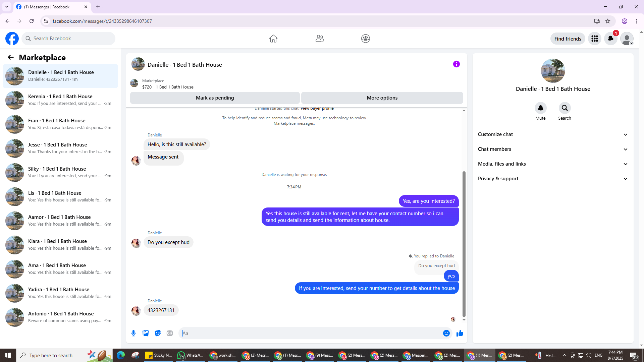Click the message input box
Viewport: 644px width, 362px height.
pos(310,333)
